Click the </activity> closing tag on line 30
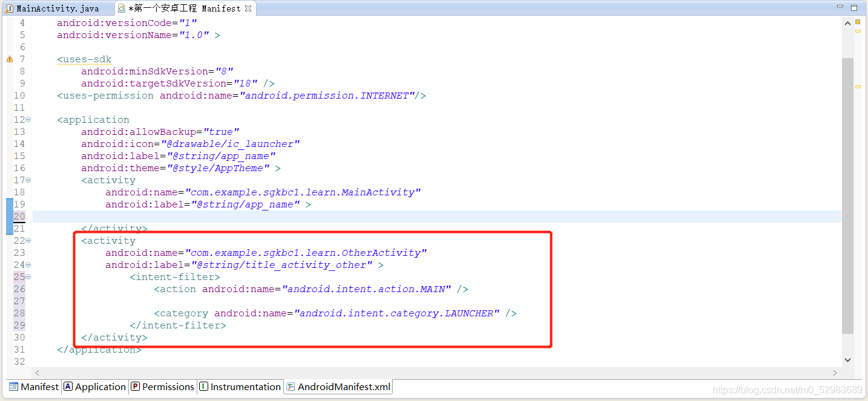868x401 pixels. (x=114, y=337)
